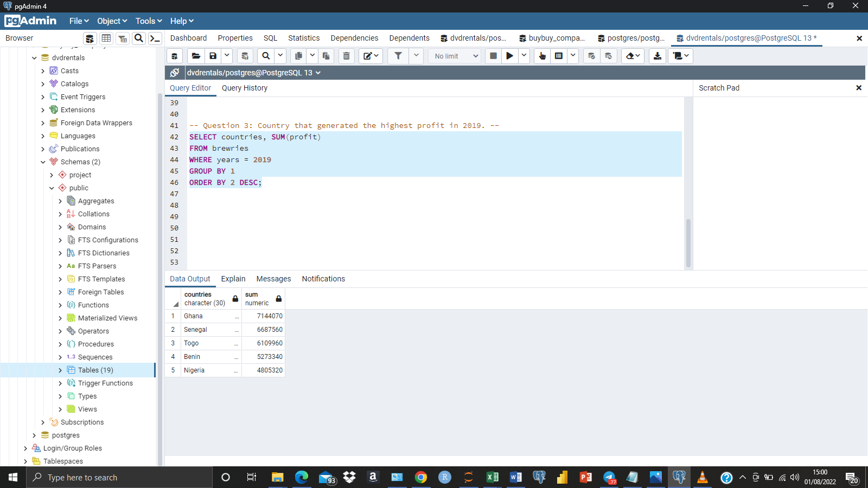
Task: Open the row limit dropdown
Action: [x=474, y=56]
